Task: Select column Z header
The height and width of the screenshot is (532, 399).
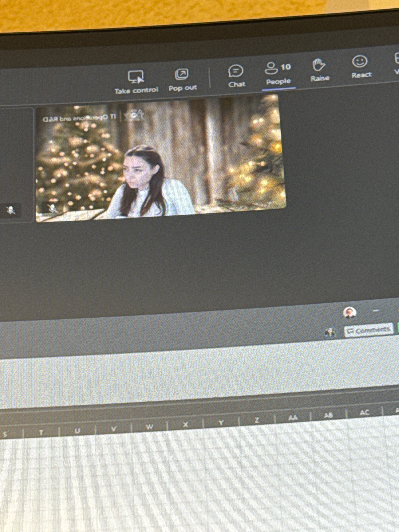Action: [x=257, y=420]
